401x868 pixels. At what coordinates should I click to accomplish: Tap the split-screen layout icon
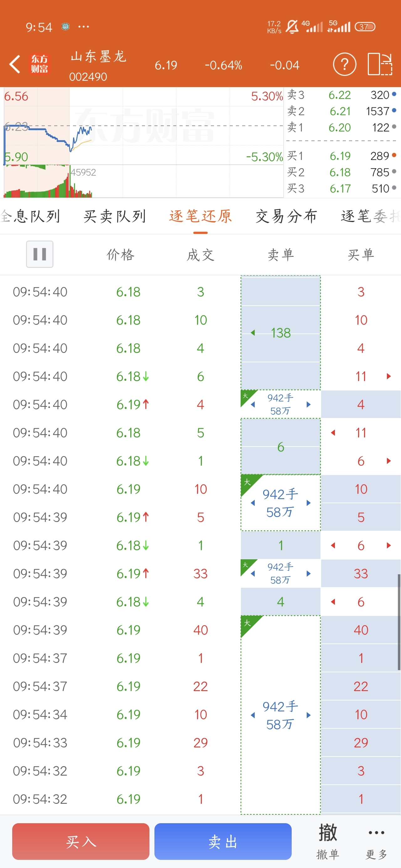[379, 64]
